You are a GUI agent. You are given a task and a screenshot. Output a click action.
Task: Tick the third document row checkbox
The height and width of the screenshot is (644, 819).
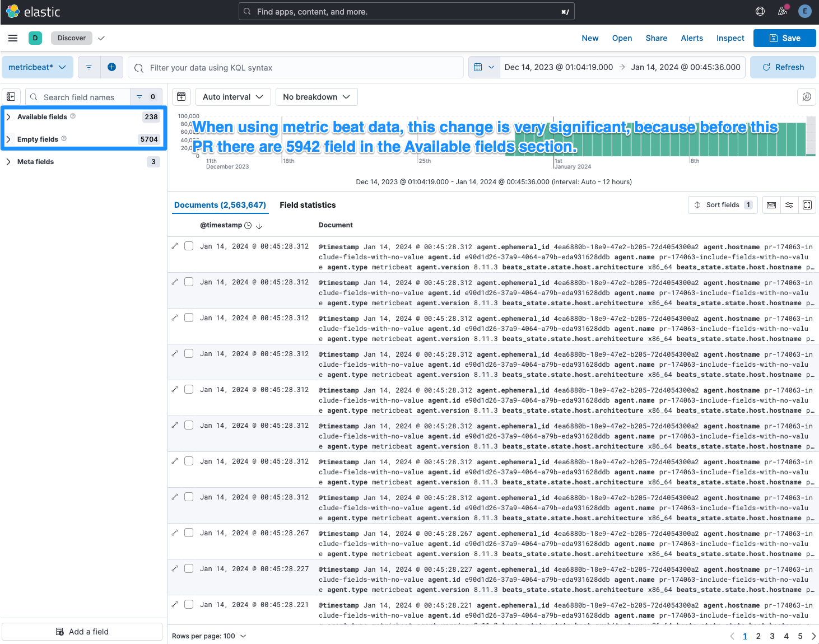[189, 318]
